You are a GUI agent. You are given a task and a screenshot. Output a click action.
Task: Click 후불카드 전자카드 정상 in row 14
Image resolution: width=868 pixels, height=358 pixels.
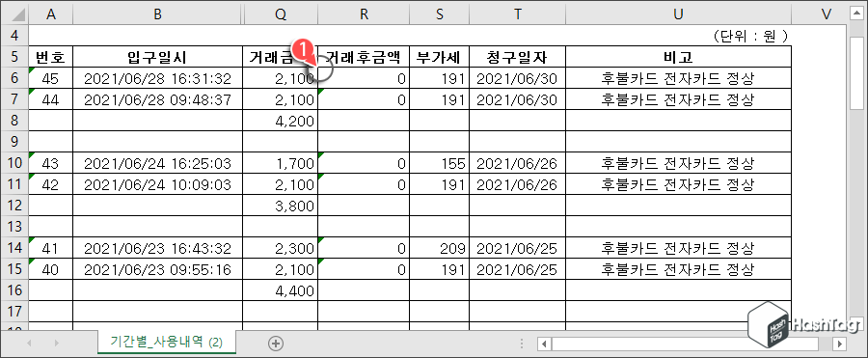[x=679, y=248]
